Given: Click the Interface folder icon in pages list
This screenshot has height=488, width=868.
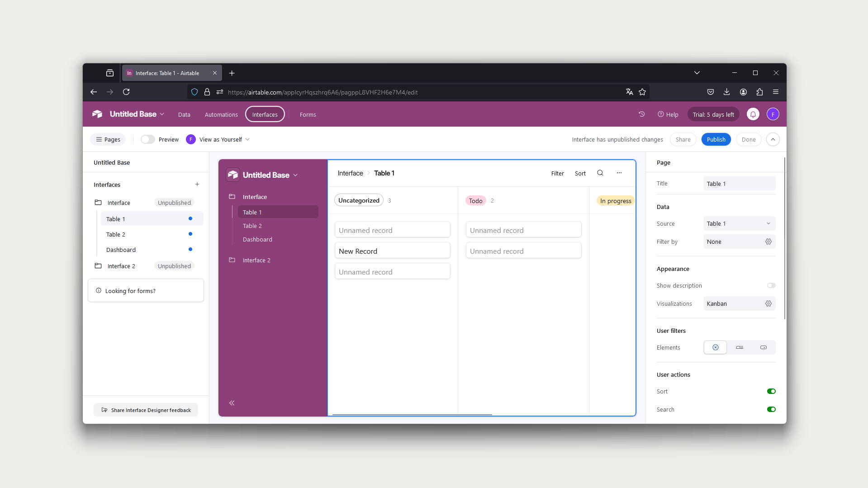Looking at the screenshot, I should (98, 203).
